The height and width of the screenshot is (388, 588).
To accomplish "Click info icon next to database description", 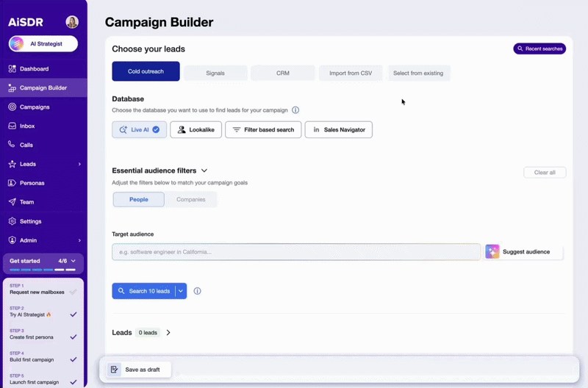I will point(295,110).
